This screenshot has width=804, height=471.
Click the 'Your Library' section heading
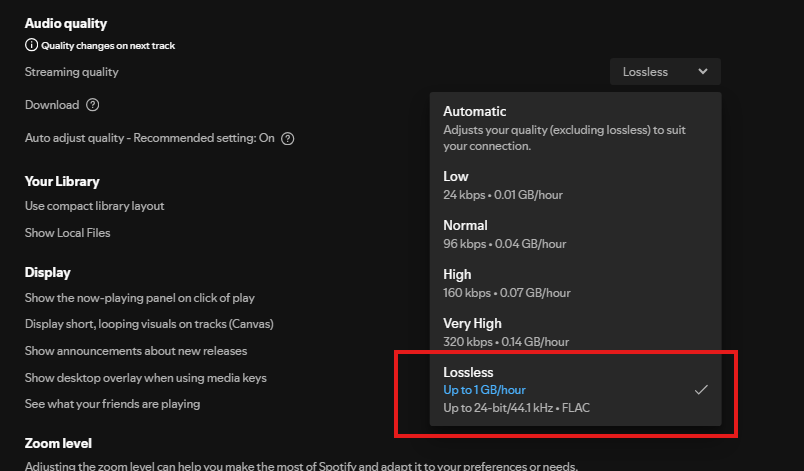click(x=62, y=181)
